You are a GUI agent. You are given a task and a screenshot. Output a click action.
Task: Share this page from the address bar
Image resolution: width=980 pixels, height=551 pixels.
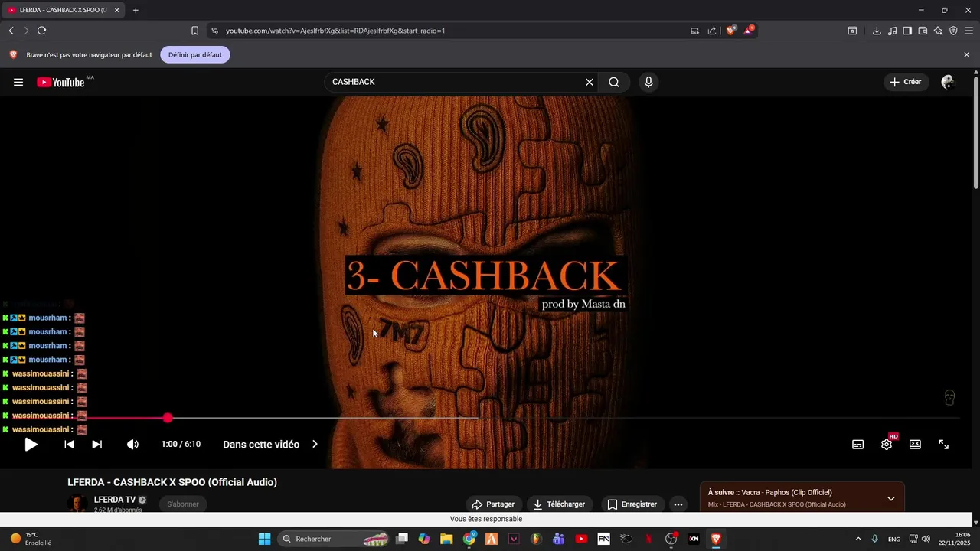click(x=712, y=31)
